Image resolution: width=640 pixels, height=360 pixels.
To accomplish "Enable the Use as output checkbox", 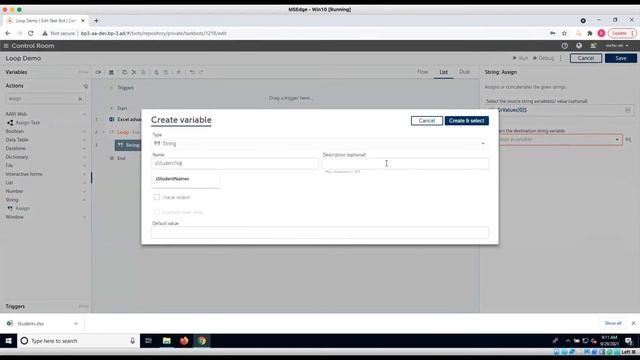I will (x=156, y=197).
